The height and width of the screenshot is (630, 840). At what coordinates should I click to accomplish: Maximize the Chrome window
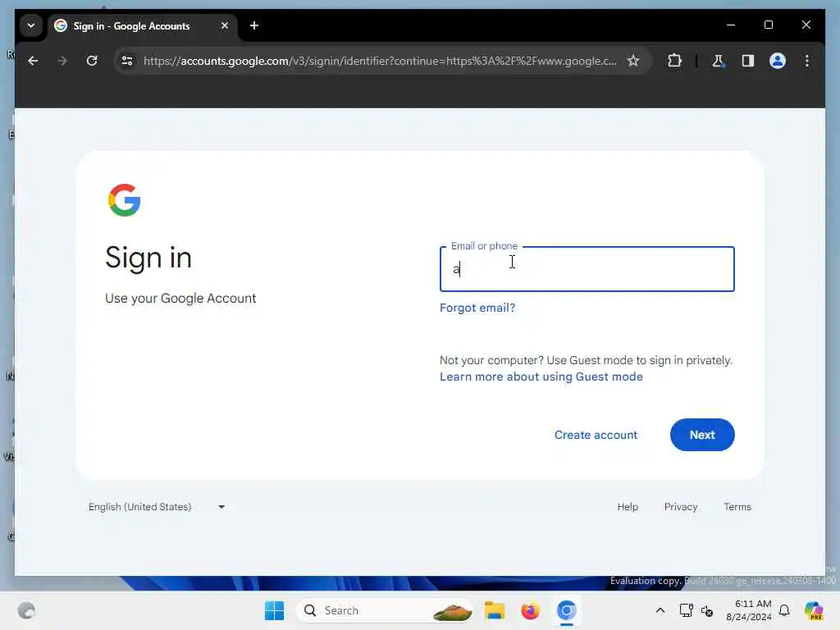tap(768, 25)
